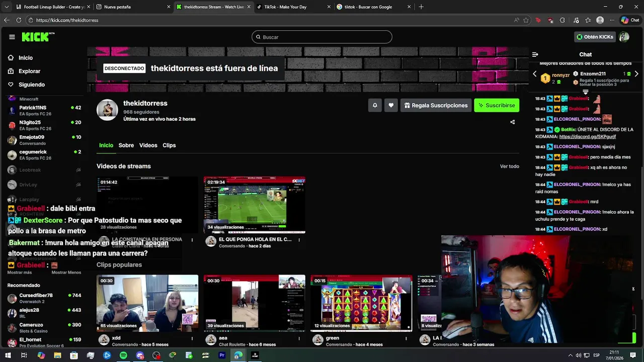Add page to favorites star icon
This screenshot has height=362, width=644.
point(526,20)
